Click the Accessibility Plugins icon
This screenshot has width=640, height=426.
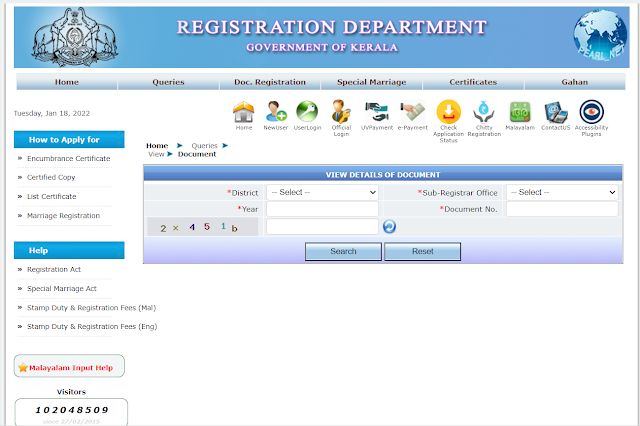coord(591,112)
